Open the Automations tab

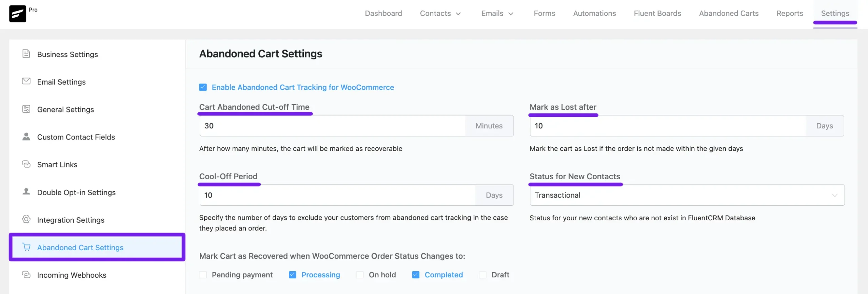pos(595,14)
